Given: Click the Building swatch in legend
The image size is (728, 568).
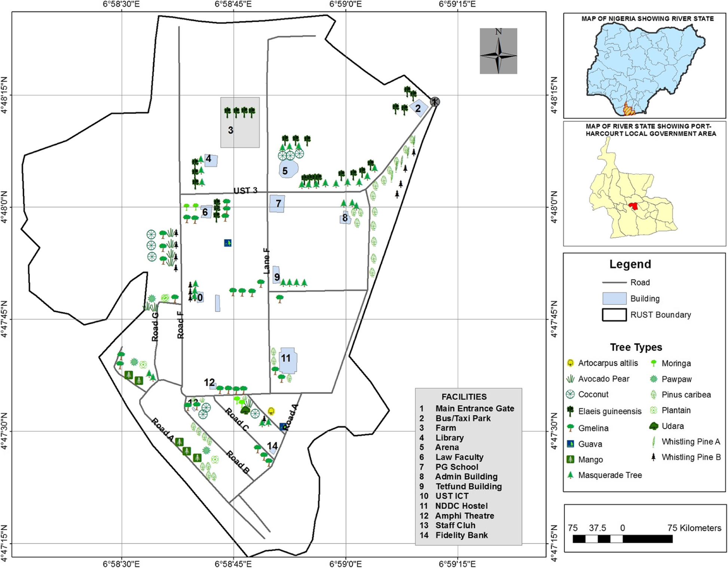Looking at the screenshot, I should (x=614, y=298).
